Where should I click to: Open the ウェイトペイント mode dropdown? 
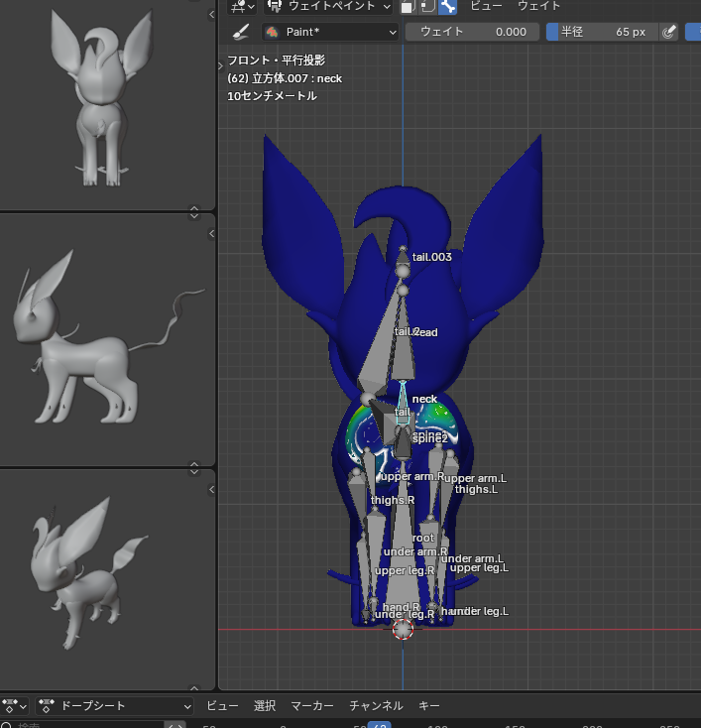pyautogui.click(x=330, y=6)
